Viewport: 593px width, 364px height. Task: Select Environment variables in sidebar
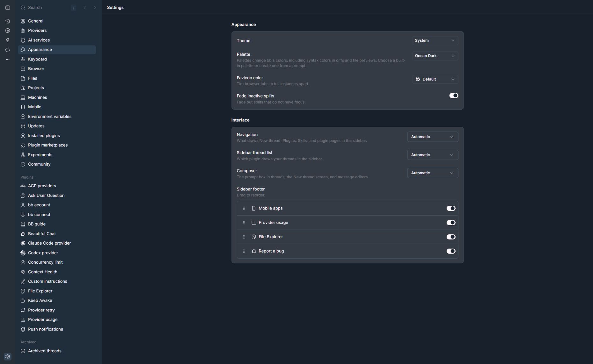tap(57, 117)
